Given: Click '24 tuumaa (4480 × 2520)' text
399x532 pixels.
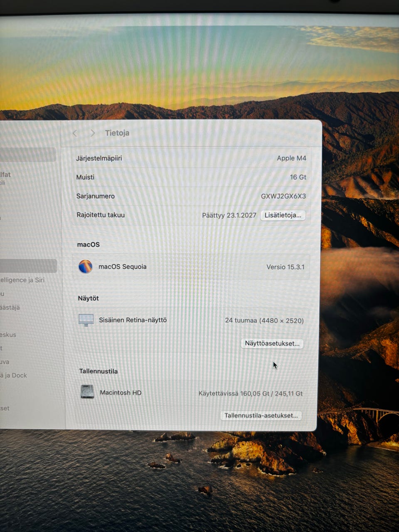Looking at the screenshot, I should click(x=264, y=320).
